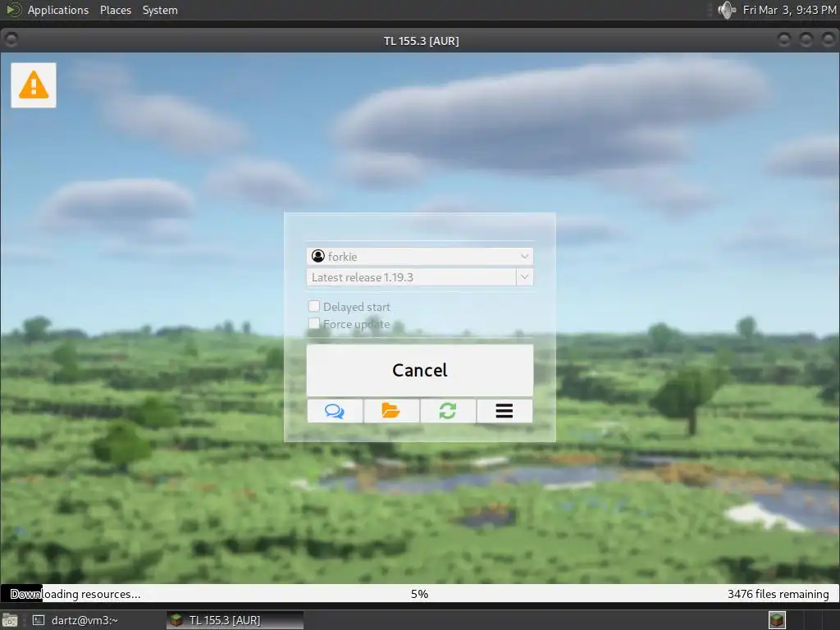Click the download progress bar at 5%

coord(420,594)
